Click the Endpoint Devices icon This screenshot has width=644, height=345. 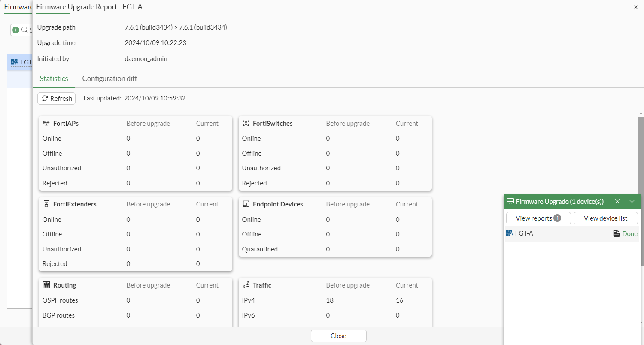tap(246, 204)
